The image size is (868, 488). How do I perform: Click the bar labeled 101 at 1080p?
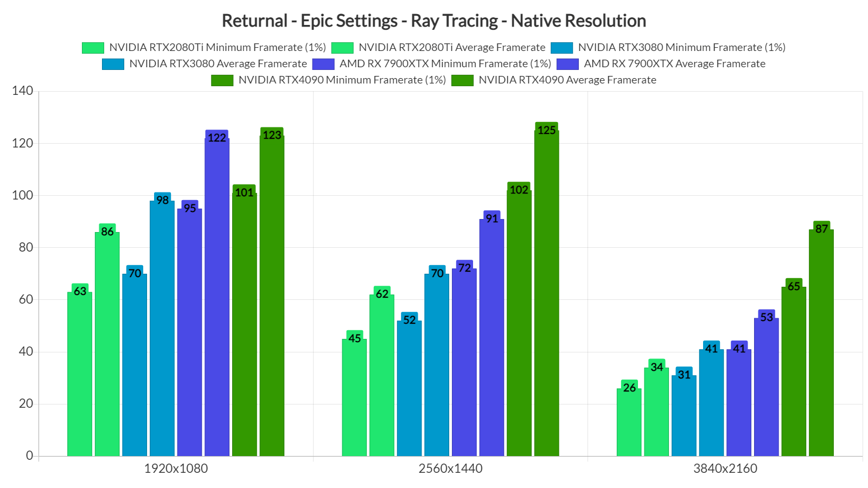coord(245,325)
